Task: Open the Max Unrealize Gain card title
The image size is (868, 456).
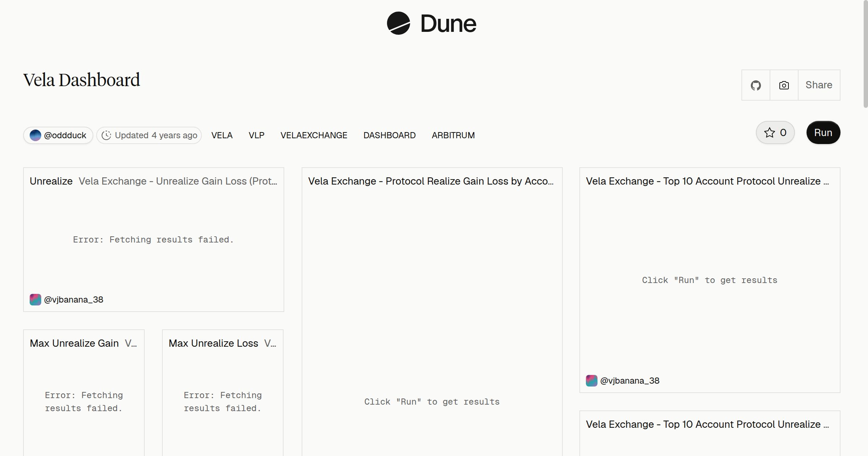Action: (x=74, y=343)
